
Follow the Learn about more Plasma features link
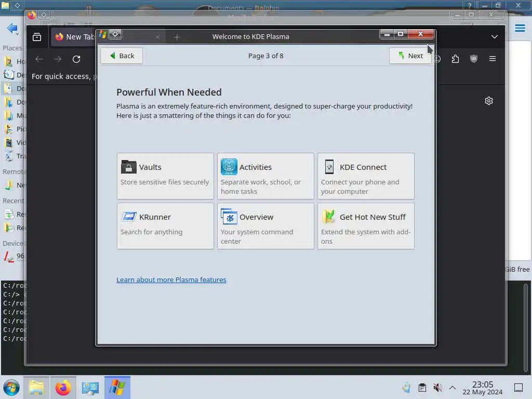[x=171, y=280]
